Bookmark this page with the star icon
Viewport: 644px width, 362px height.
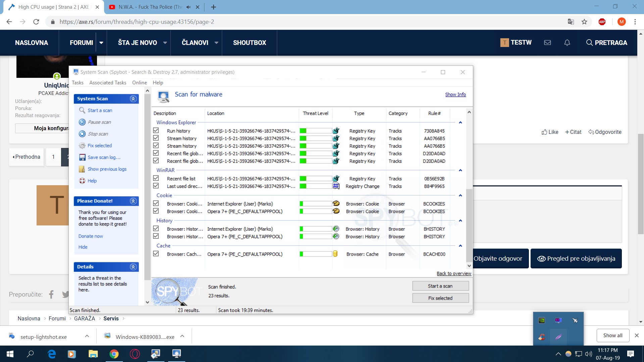click(584, 22)
